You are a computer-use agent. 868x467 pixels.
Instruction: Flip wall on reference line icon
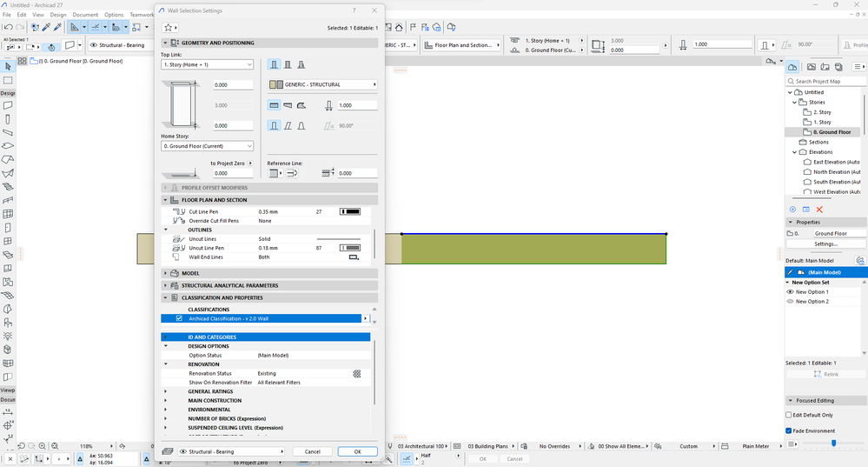point(292,173)
